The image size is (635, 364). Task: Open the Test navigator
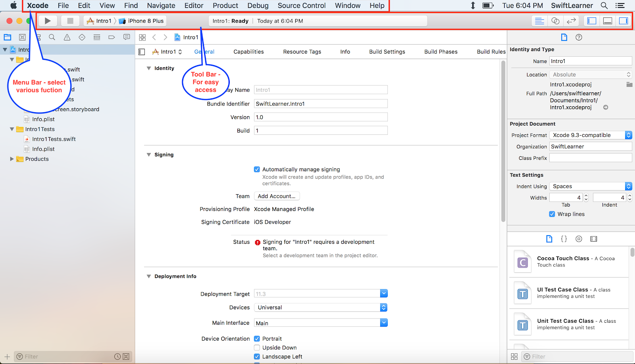coord(82,37)
